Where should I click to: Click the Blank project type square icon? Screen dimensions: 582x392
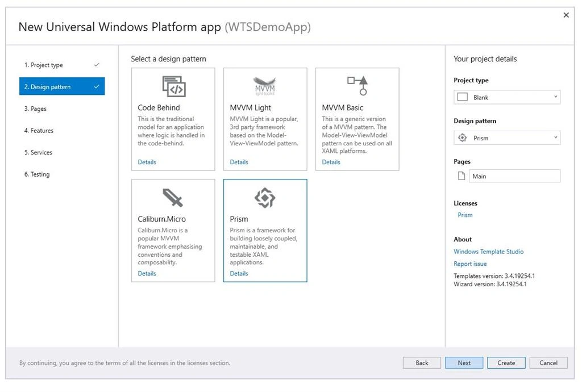[x=463, y=97]
